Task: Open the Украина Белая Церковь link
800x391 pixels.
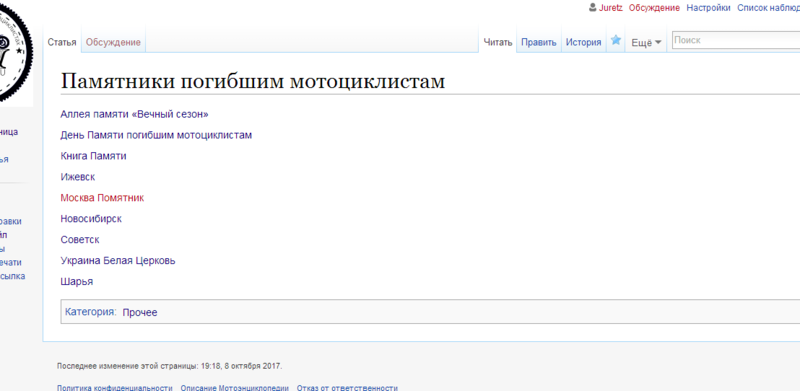Action: point(118,261)
